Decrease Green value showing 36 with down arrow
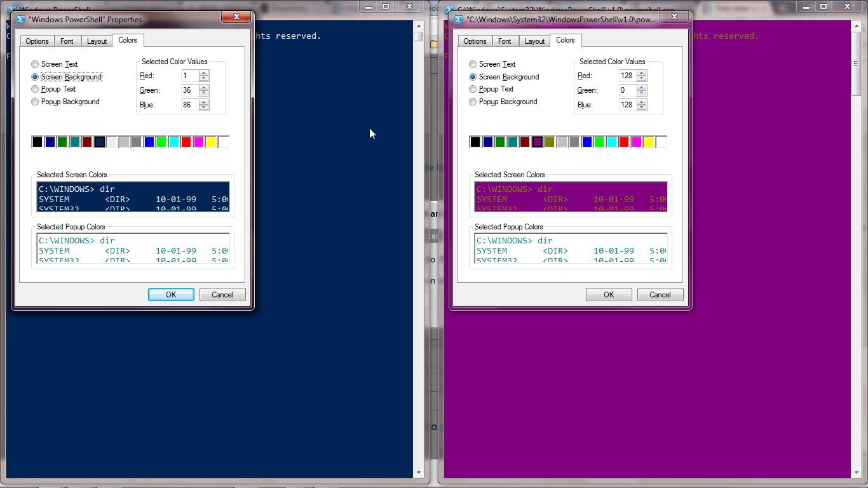Screen dimensions: 868x488 coord(204,93)
